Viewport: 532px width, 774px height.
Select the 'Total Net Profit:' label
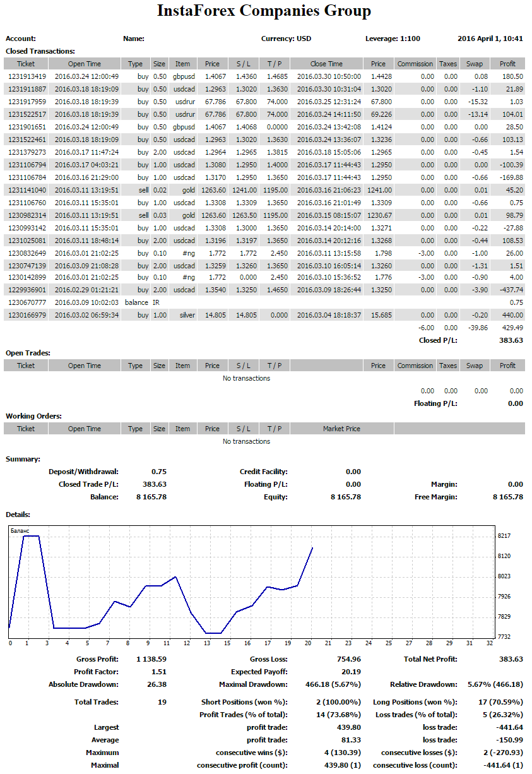(x=430, y=659)
